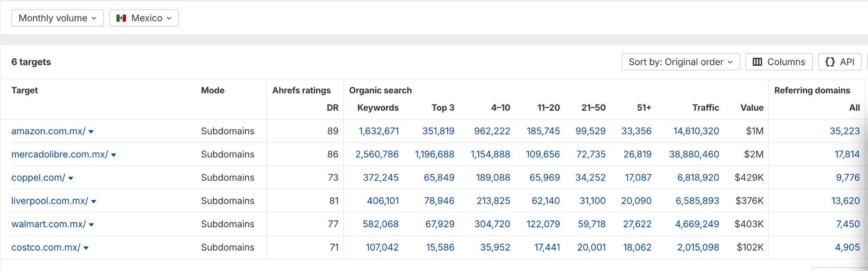Screen dimensions: 868x271
Task: Expand the caret next to amazon.com.mx/
Action: coord(91,132)
